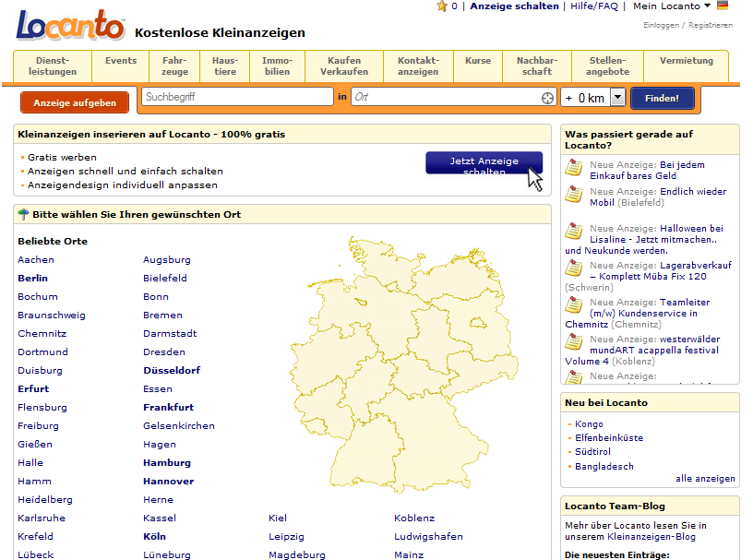Screen dimensions: 753x560
Task: Click the Anzeige aufgeben button
Action: click(x=75, y=102)
